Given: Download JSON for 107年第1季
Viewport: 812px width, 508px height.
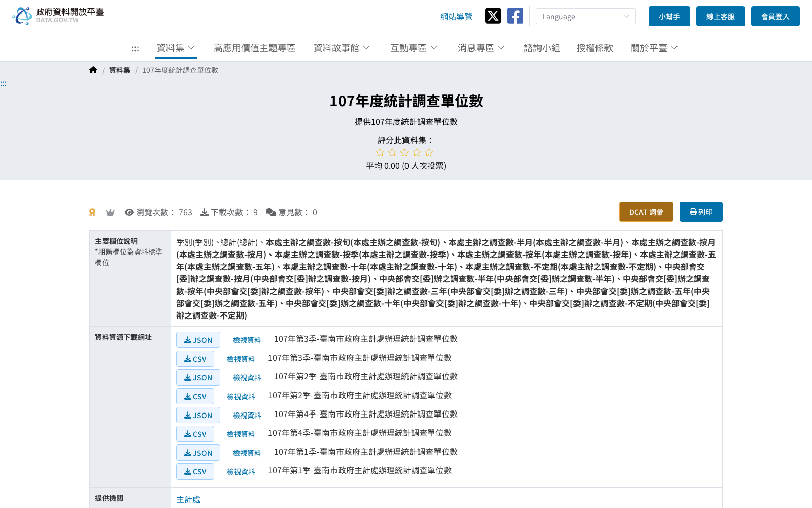Looking at the screenshot, I should click(x=198, y=453).
